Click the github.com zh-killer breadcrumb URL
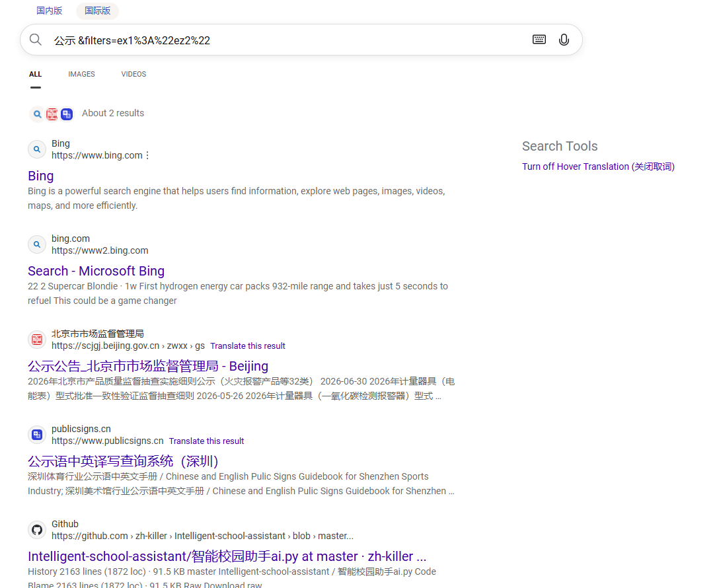Image resolution: width=719 pixels, height=588 pixels. tap(202, 536)
